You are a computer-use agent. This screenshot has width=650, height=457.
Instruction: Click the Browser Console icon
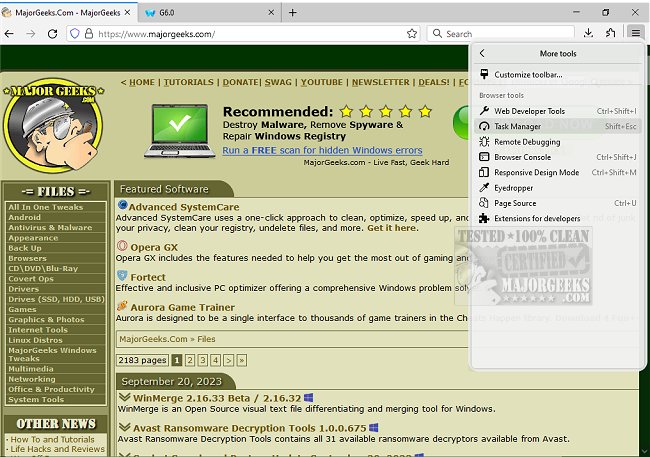[484, 157]
